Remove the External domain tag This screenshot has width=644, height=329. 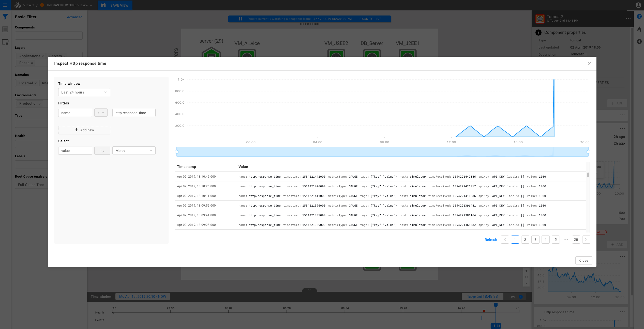pyautogui.click(x=36, y=83)
